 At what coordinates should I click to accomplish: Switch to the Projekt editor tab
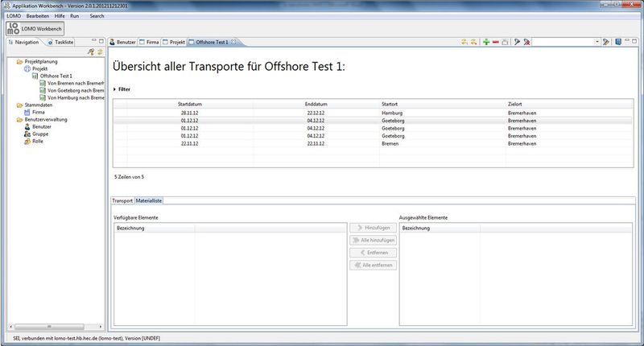coord(174,42)
